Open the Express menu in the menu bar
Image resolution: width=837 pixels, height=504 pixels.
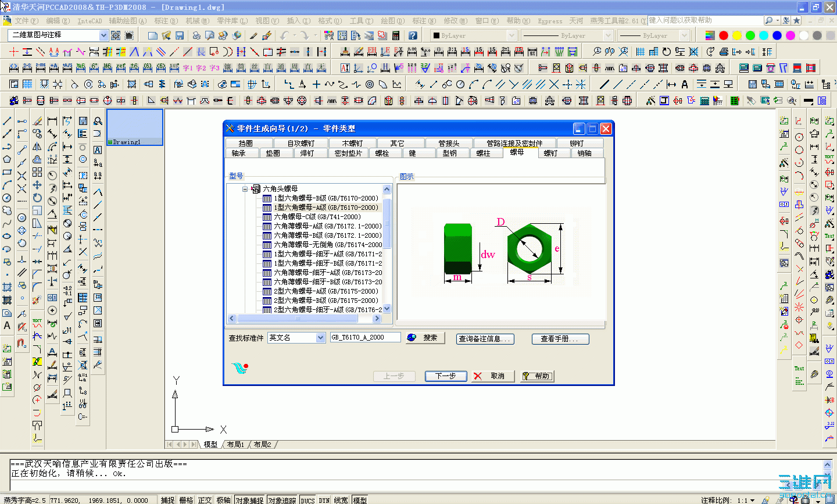[x=550, y=20]
